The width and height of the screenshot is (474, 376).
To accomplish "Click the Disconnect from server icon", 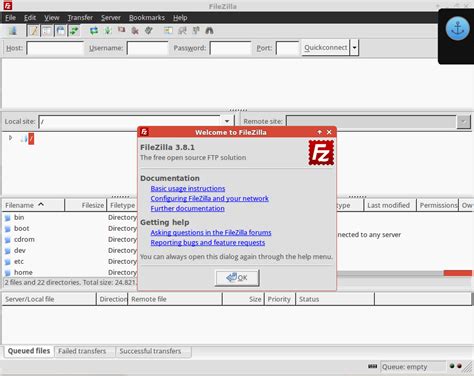I will (x=135, y=31).
